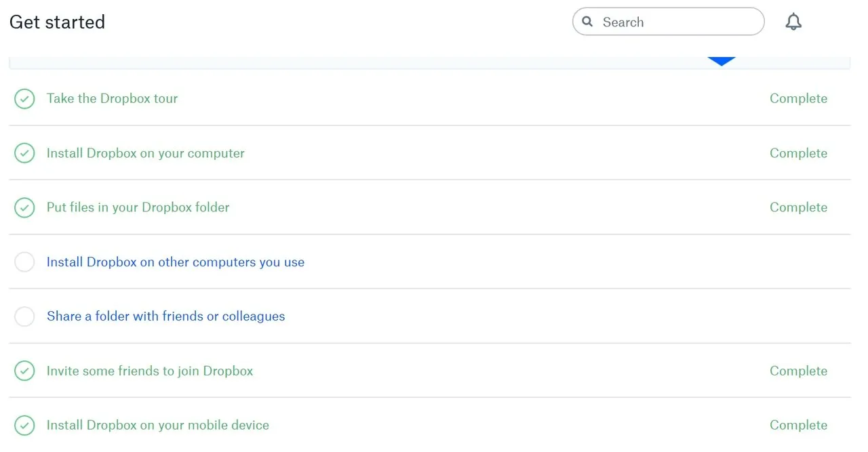
Task: Click the Get started page heading
Action: pyautogui.click(x=57, y=22)
